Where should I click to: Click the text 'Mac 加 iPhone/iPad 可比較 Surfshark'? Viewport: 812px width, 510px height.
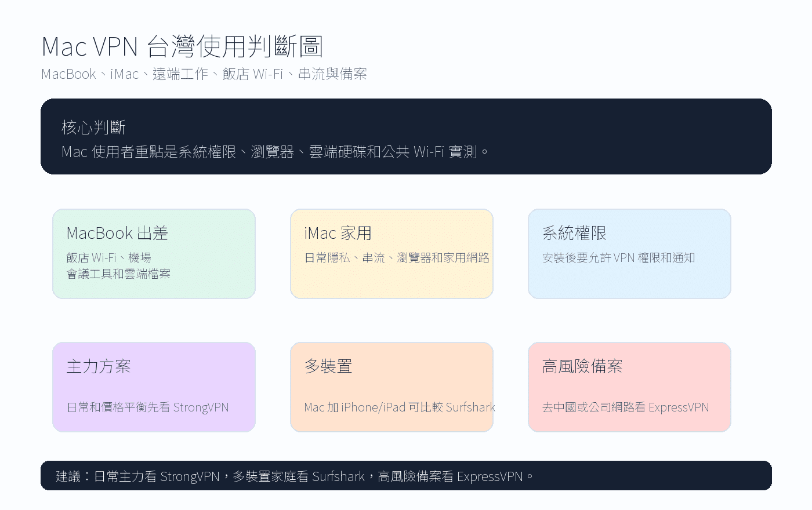tap(400, 407)
